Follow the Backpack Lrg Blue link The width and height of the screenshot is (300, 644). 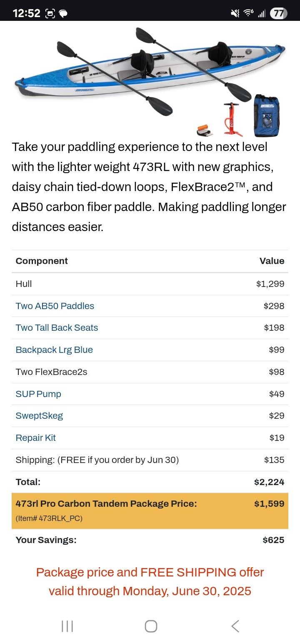pos(54,350)
